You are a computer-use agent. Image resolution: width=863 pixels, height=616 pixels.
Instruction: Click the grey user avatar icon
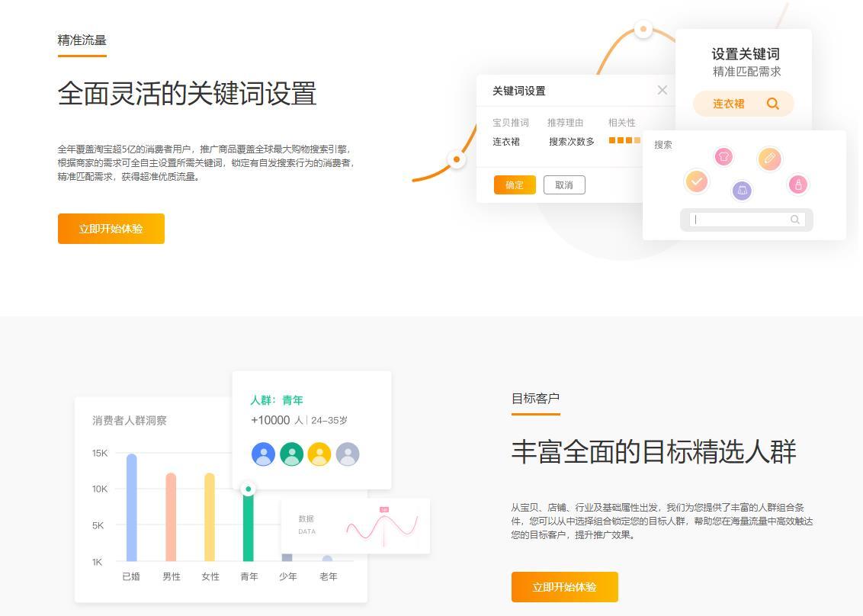click(348, 454)
